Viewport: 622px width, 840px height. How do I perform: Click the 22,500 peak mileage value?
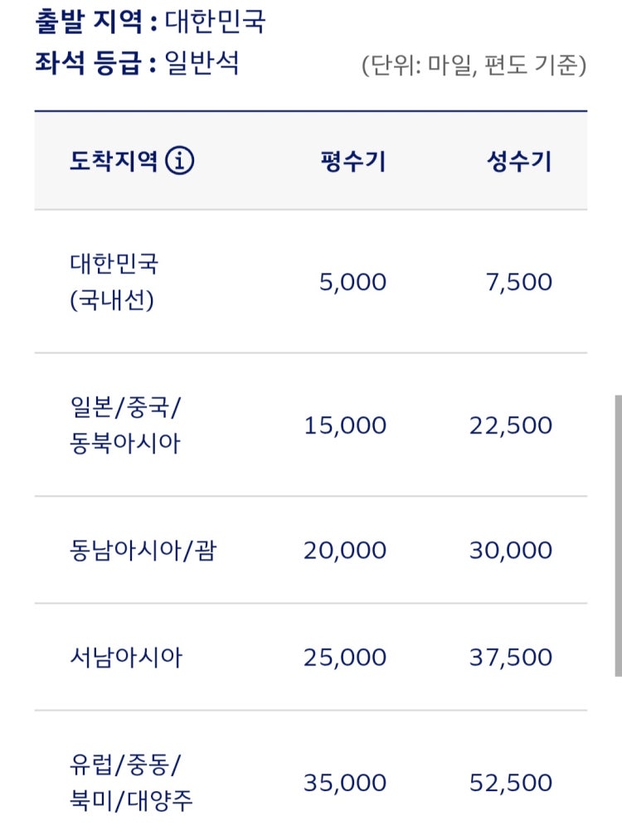point(511,426)
